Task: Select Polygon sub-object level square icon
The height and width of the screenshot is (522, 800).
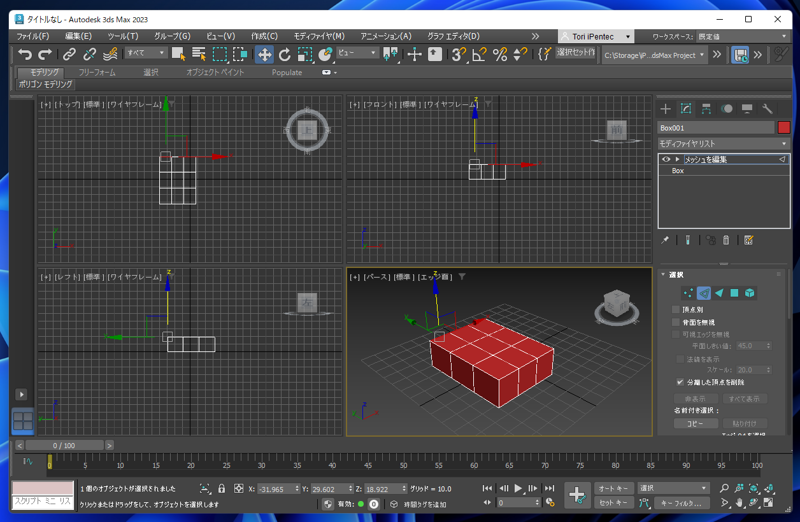Action: (x=734, y=293)
